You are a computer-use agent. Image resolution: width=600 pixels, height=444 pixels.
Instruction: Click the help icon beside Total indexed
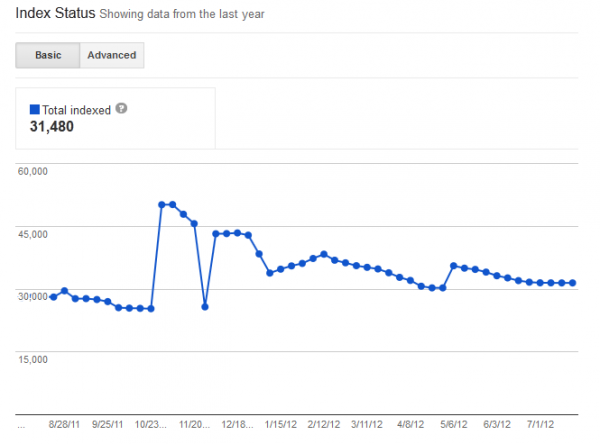pos(122,108)
